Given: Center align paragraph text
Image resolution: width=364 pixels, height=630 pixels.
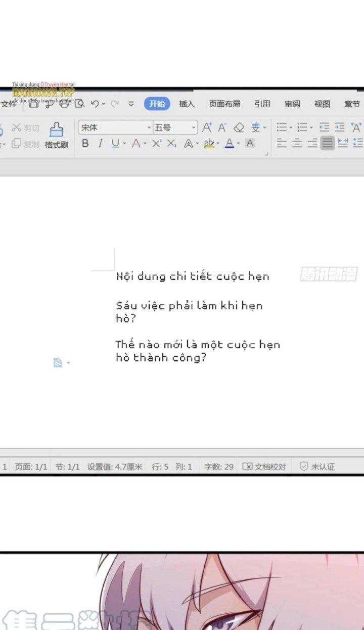Looking at the screenshot, I should [x=297, y=143].
